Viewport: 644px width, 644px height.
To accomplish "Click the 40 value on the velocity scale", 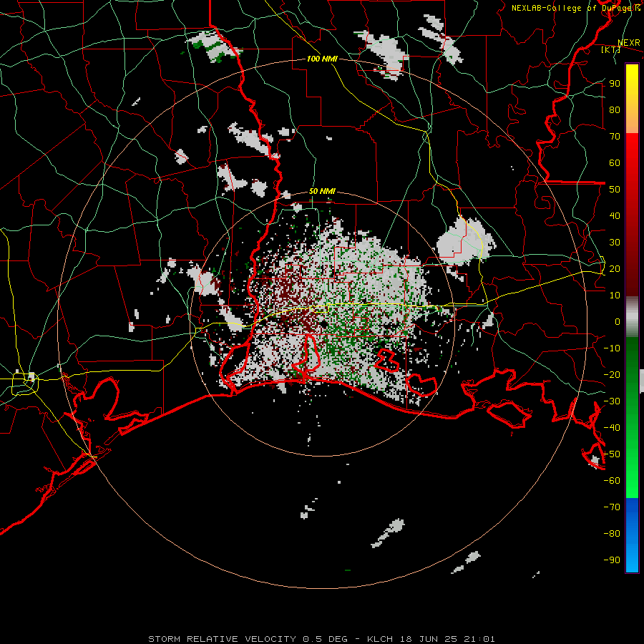I will point(615,216).
